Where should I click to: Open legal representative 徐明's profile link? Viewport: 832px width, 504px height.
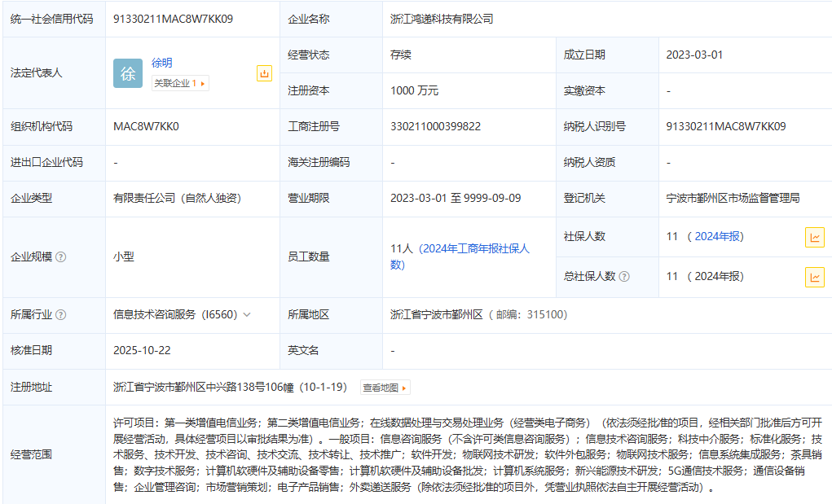click(162, 63)
